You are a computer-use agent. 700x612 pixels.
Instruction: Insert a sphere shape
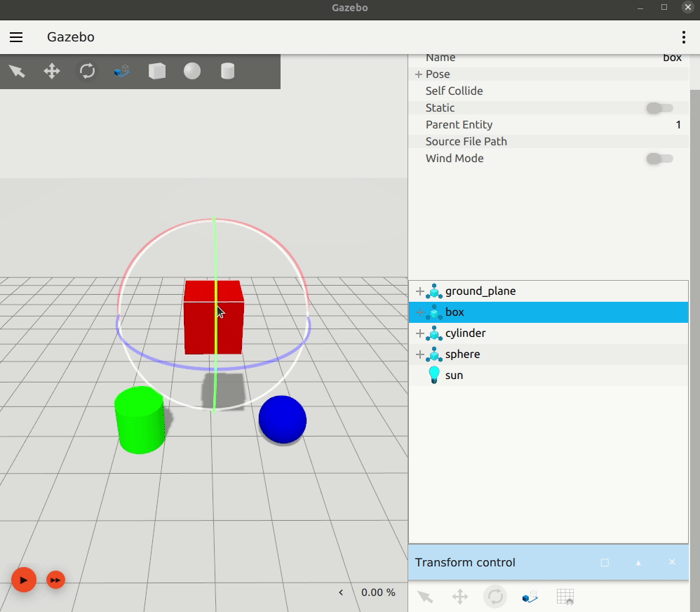(192, 71)
